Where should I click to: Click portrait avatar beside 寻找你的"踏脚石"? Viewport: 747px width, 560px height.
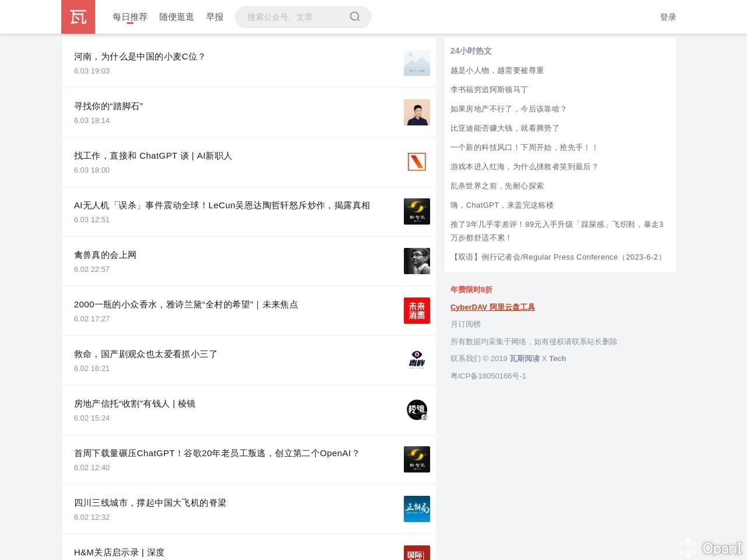[x=417, y=112]
